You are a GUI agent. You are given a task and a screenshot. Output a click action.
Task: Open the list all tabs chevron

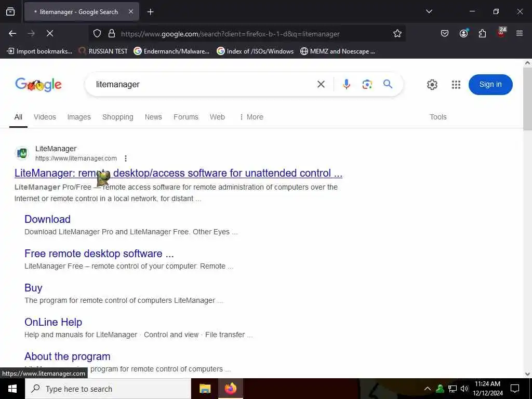point(429,11)
